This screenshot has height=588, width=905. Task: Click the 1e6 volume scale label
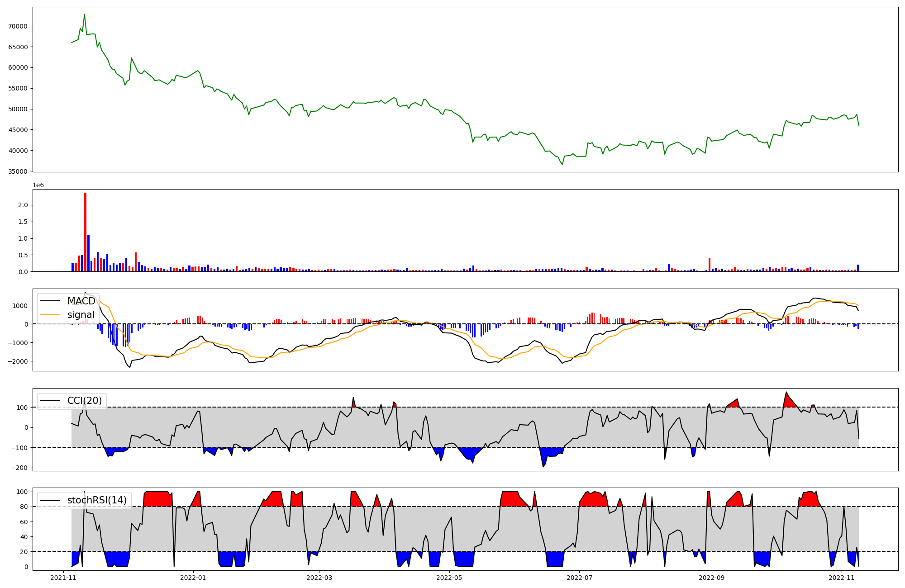38,185
